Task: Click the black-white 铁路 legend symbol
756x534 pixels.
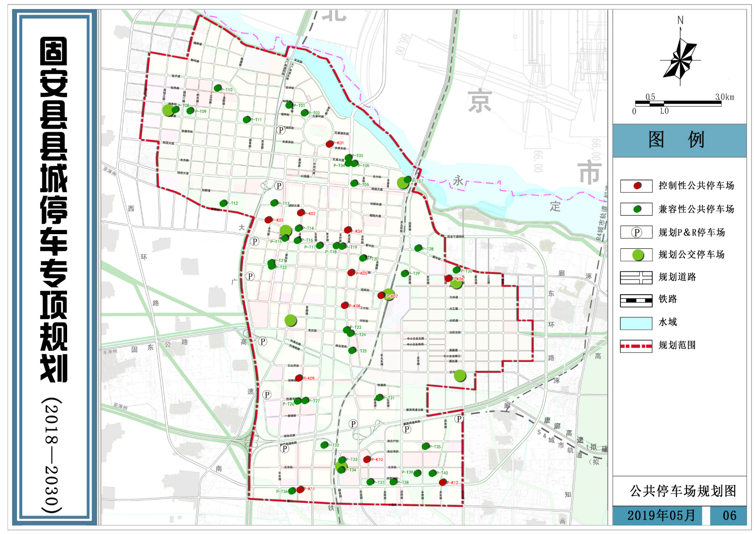Action: [x=636, y=300]
